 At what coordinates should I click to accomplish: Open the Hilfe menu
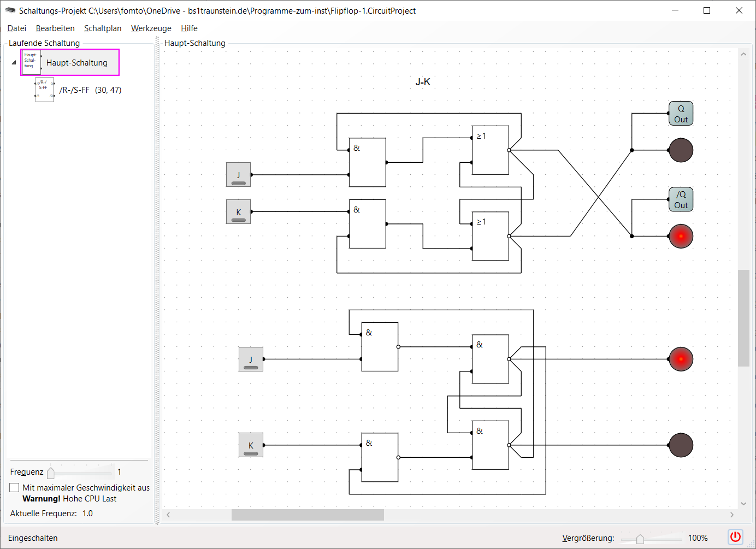point(189,28)
